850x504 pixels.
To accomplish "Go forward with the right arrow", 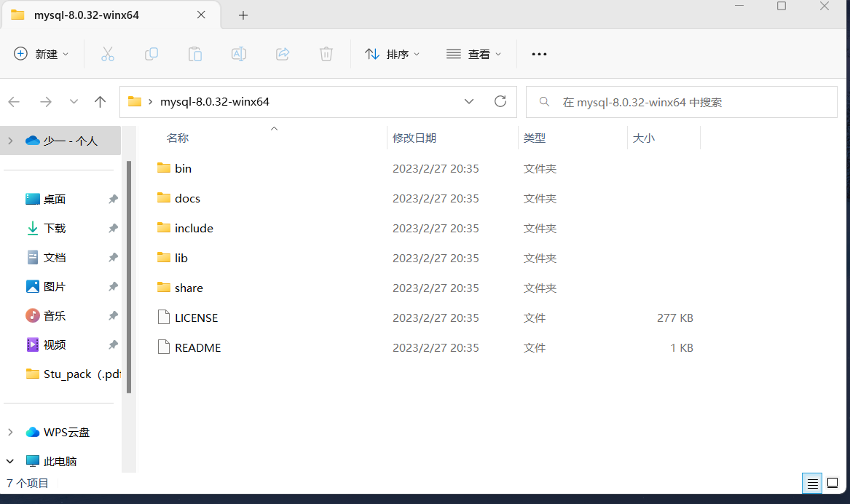I will (46, 102).
